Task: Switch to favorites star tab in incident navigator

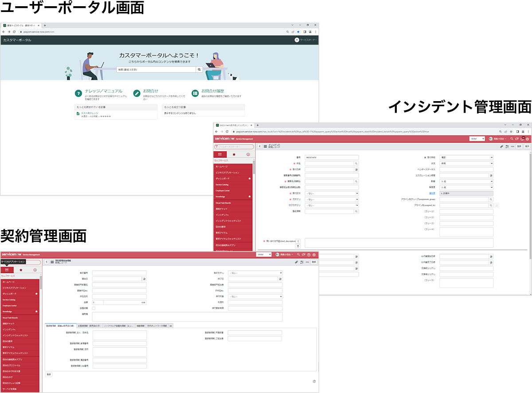Action: [234, 154]
